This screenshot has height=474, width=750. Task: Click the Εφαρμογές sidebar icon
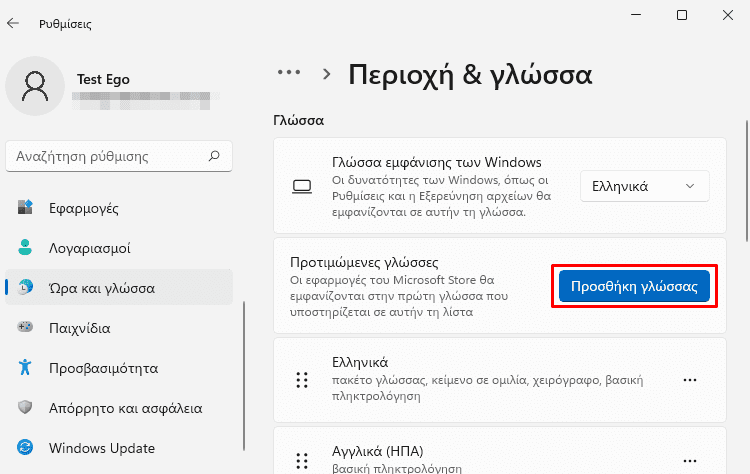pos(25,208)
